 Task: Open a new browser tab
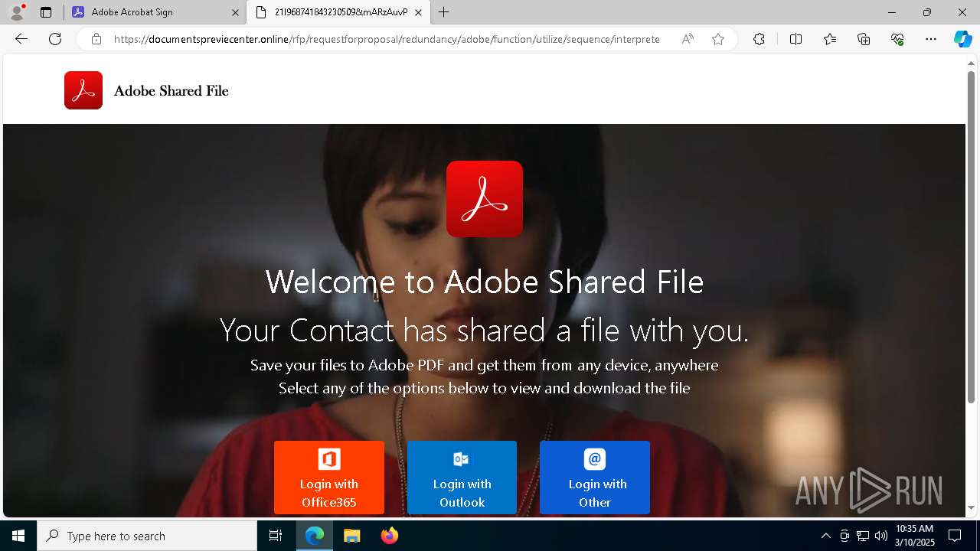click(x=443, y=12)
